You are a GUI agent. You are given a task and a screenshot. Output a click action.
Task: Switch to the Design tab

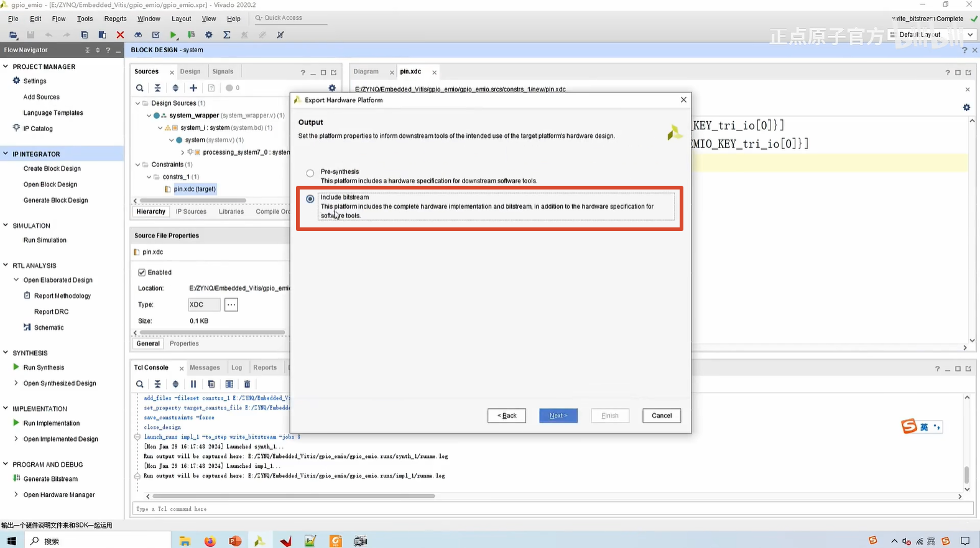tap(190, 71)
